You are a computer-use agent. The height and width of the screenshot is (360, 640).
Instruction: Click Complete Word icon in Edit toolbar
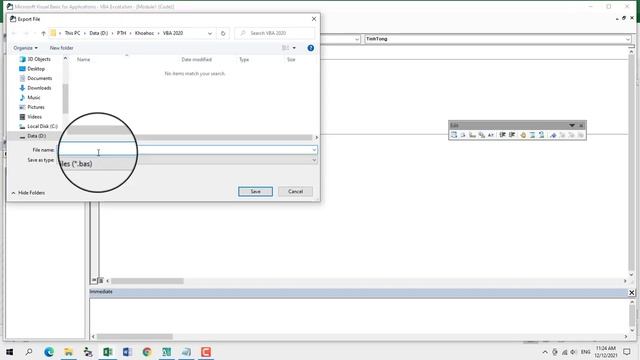click(x=491, y=135)
